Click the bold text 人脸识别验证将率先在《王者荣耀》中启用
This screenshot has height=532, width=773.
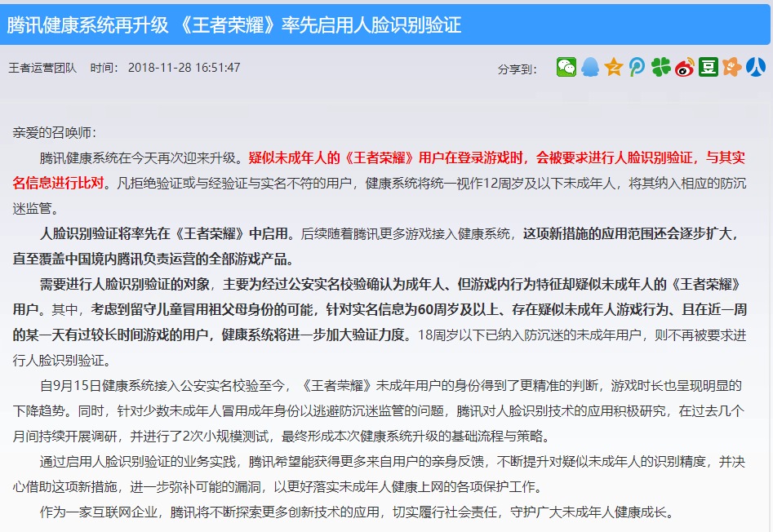click(x=164, y=233)
